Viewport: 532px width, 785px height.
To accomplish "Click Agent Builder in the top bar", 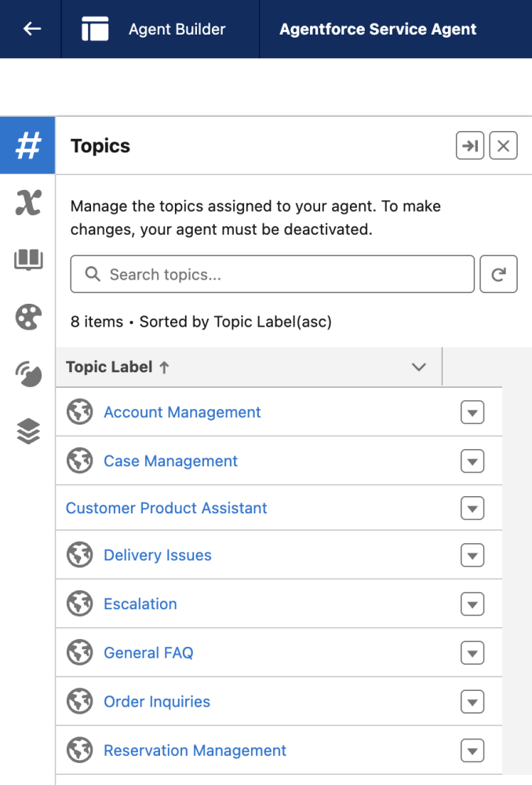I will [177, 28].
